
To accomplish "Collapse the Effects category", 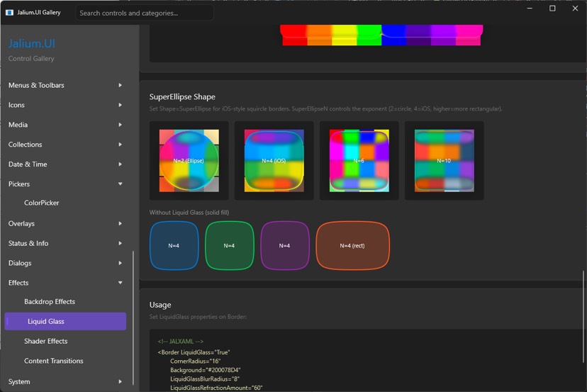I will [x=65, y=283].
